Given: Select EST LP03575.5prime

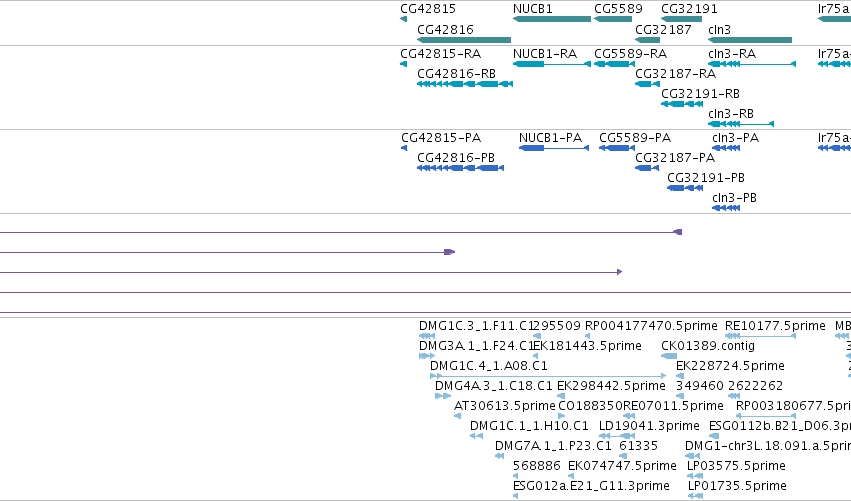Looking at the screenshot, I should pos(736,466).
